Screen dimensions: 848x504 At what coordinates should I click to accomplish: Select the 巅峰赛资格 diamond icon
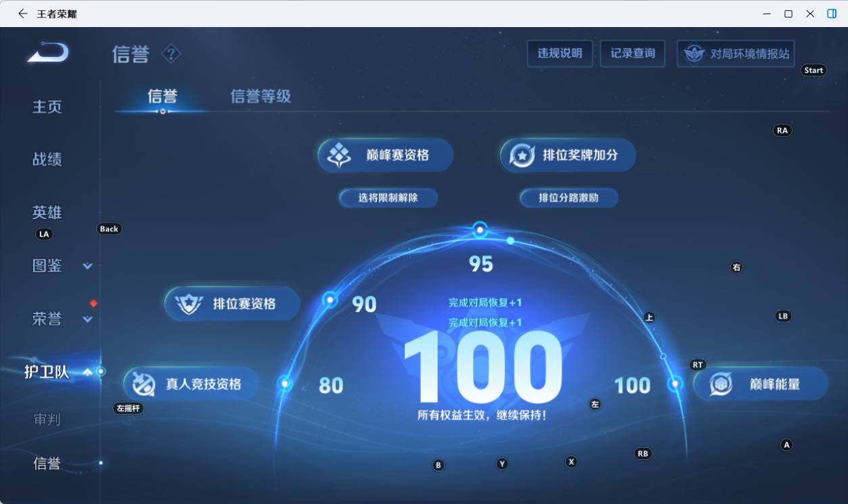point(339,154)
